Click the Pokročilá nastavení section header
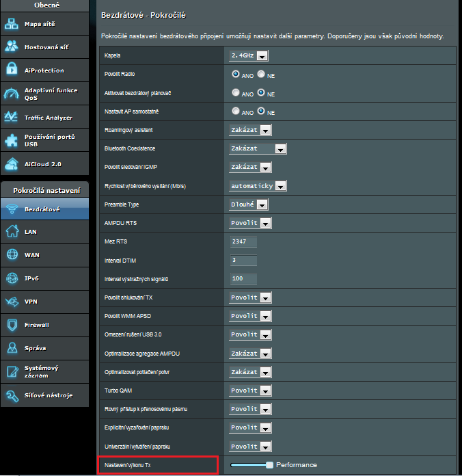Viewport: 462px width, 476px height. click(45, 190)
